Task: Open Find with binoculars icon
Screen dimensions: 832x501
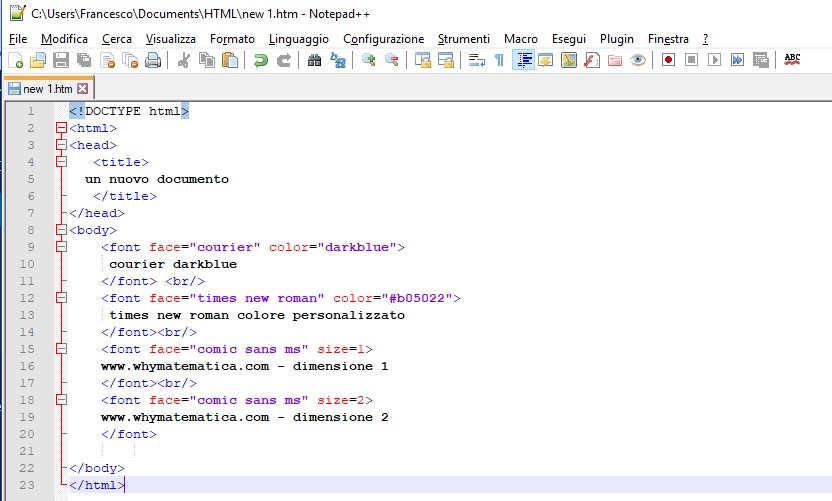Action: (x=315, y=60)
